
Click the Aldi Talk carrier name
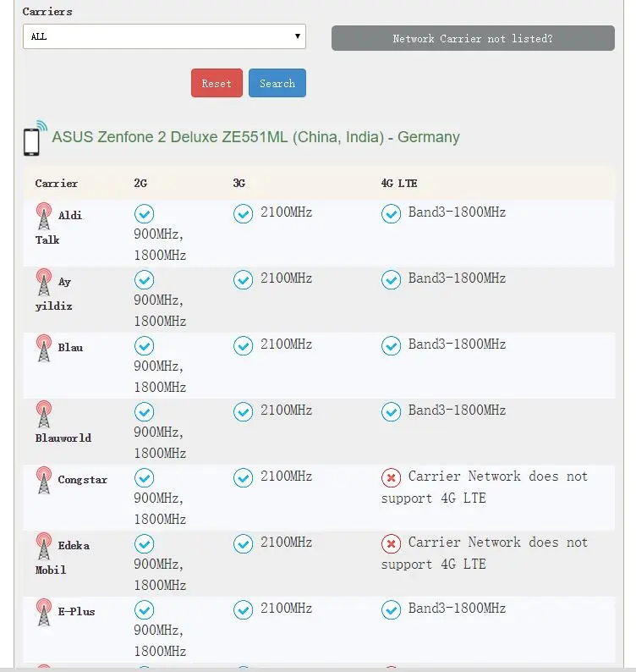[x=58, y=228]
